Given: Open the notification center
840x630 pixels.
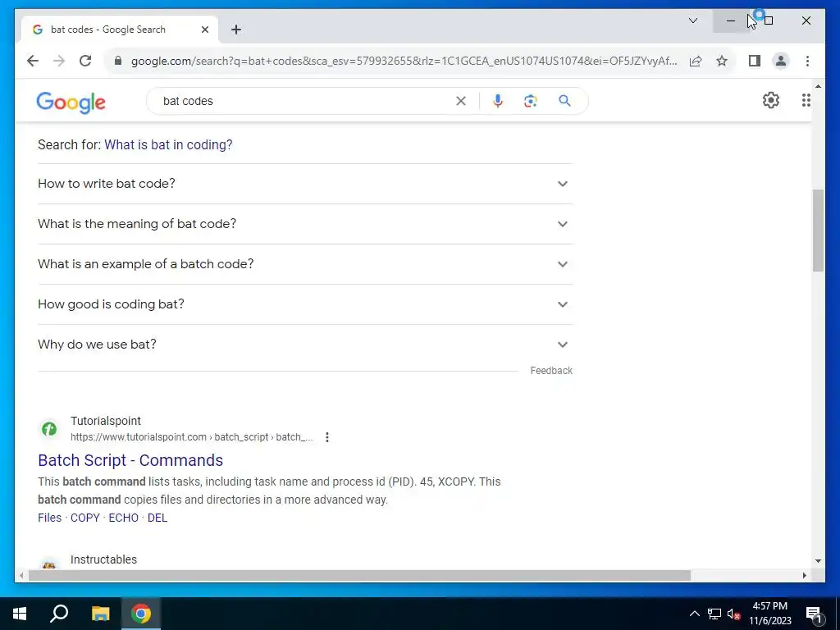Looking at the screenshot, I should [x=815, y=614].
